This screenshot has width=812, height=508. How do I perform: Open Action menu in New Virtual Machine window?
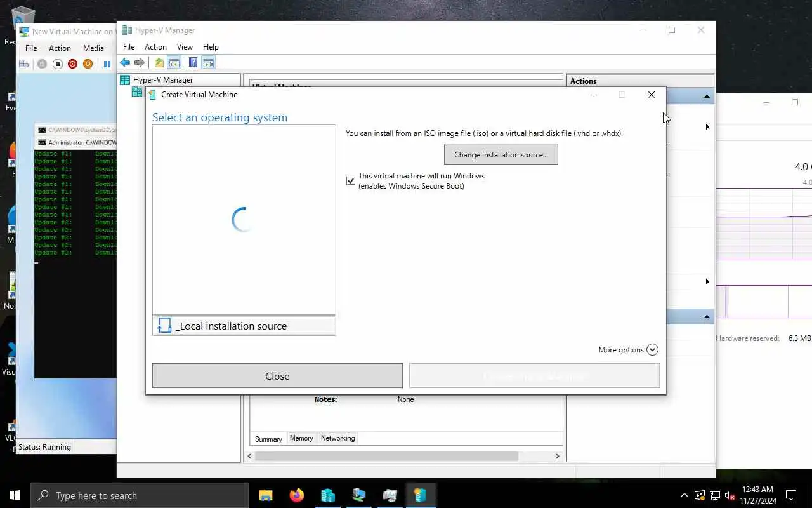pyautogui.click(x=60, y=48)
